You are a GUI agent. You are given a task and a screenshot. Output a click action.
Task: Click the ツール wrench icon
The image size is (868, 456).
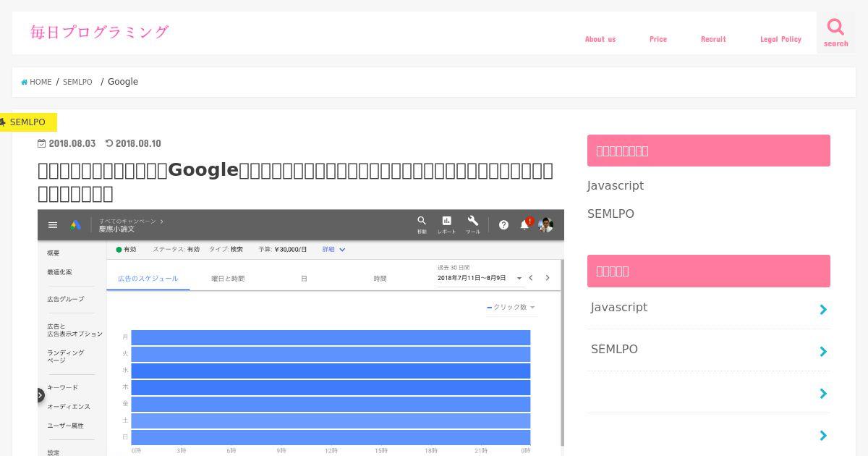coord(472,221)
